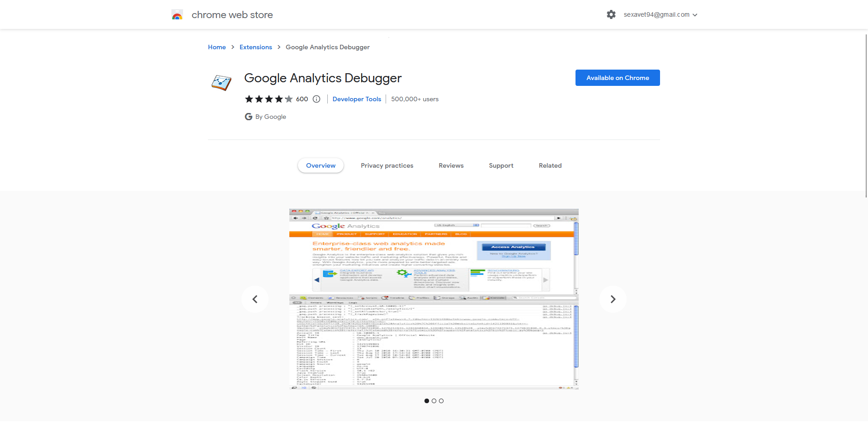Click the Chrome Web Store rainbow logo
This screenshot has width=868, height=428.
pos(177,15)
